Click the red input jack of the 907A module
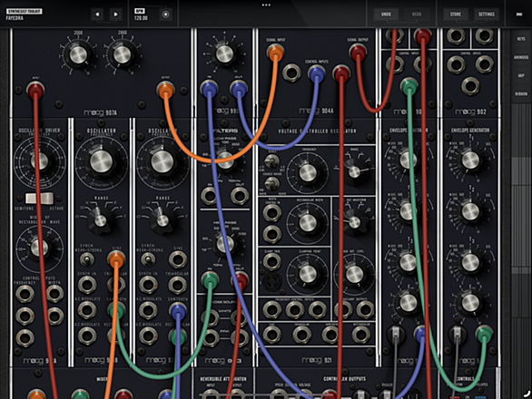Image resolution: width=532 pixels, height=399 pixels. pos(35,90)
